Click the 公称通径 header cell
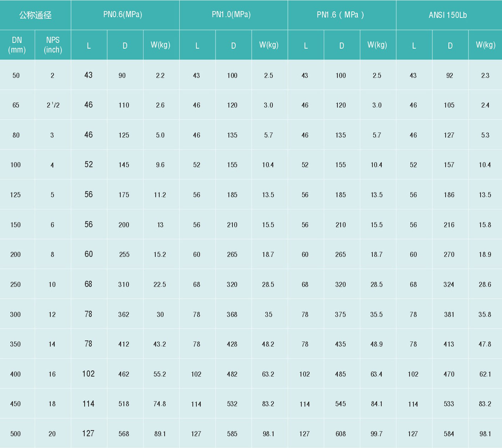Image resolution: width=502 pixels, height=448 pixels. pos(35,15)
